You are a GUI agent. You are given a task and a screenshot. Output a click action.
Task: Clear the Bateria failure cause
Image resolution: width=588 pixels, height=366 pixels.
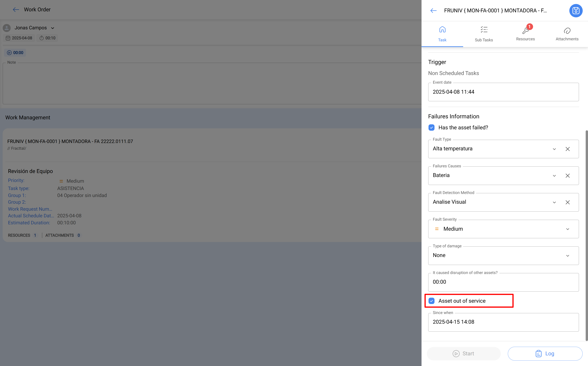click(x=568, y=175)
